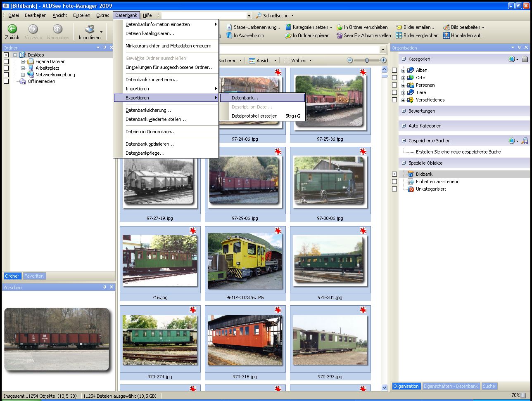This screenshot has height=401, width=532.
Task: Toggle the Personen category checkbox
Action: pyautogui.click(x=394, y=85)
